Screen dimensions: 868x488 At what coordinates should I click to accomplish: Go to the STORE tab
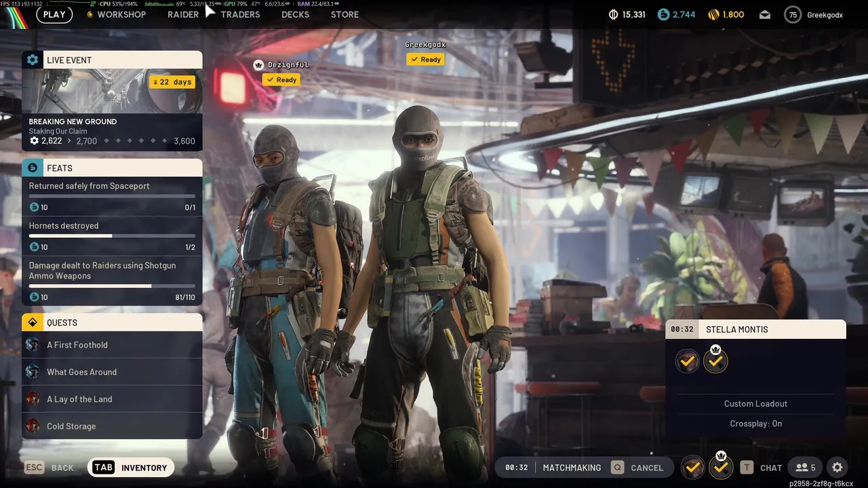[x=344, y=14]
